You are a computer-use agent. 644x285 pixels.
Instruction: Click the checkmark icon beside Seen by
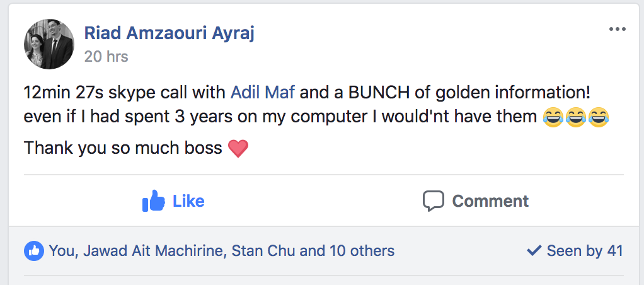534,251
